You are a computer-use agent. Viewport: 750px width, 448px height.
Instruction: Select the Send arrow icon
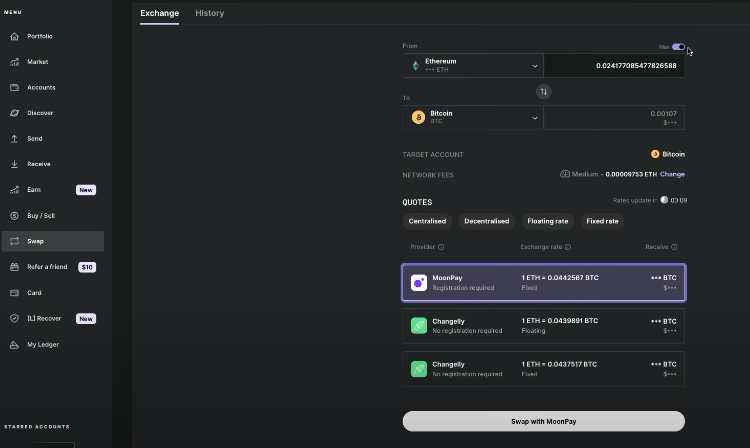coord(14,139)
